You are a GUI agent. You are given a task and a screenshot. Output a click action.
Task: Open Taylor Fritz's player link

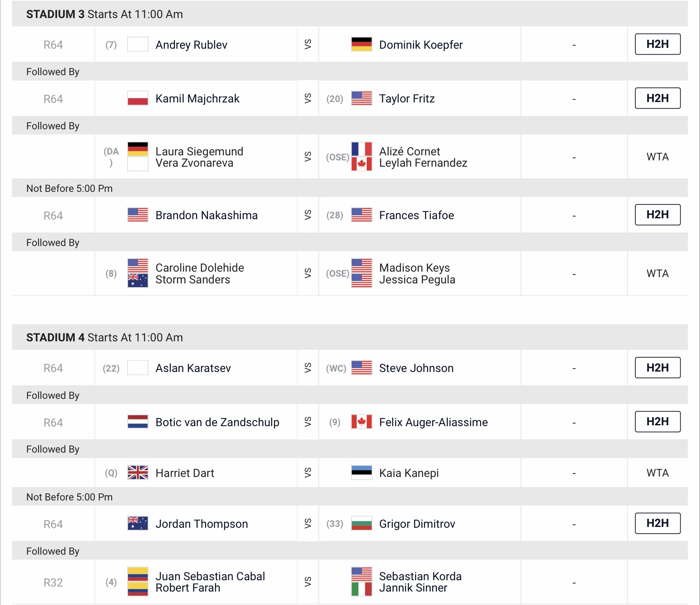tap(407, 99)
